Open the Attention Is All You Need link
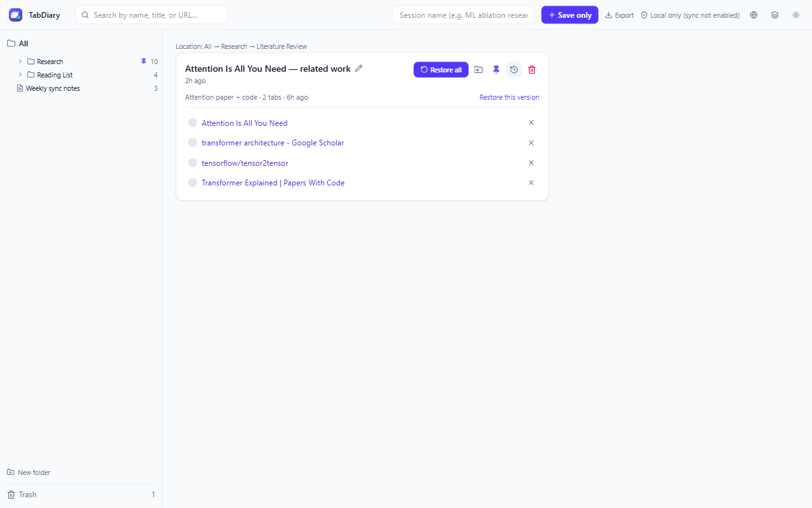This screenshot has height=508, width=812. [x=245, y=123]
